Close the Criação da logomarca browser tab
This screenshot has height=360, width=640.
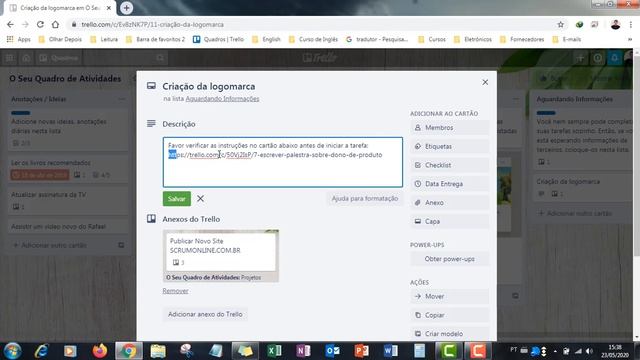tap(109, 8)
